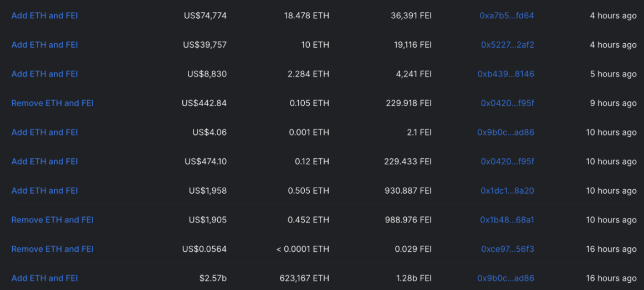View account 0x9b0c...ad86 from 16 hours ago
This screenshot has width=644, height=290.
tap(505, 278)
